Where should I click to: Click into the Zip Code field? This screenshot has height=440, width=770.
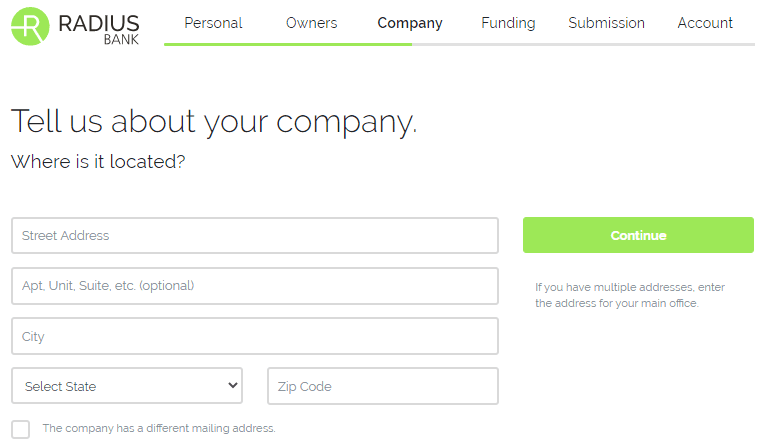coord(383,386)
